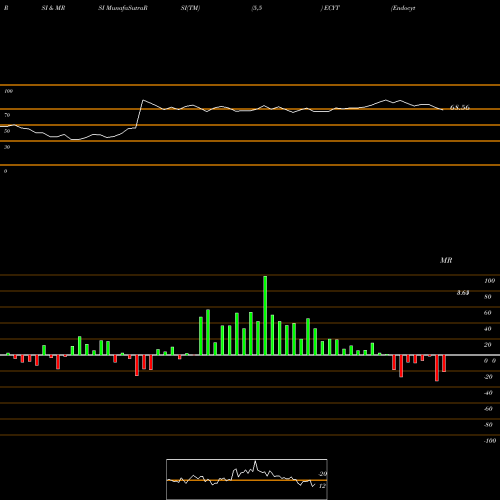Click the RSI axis label 30

click(7, 147)
